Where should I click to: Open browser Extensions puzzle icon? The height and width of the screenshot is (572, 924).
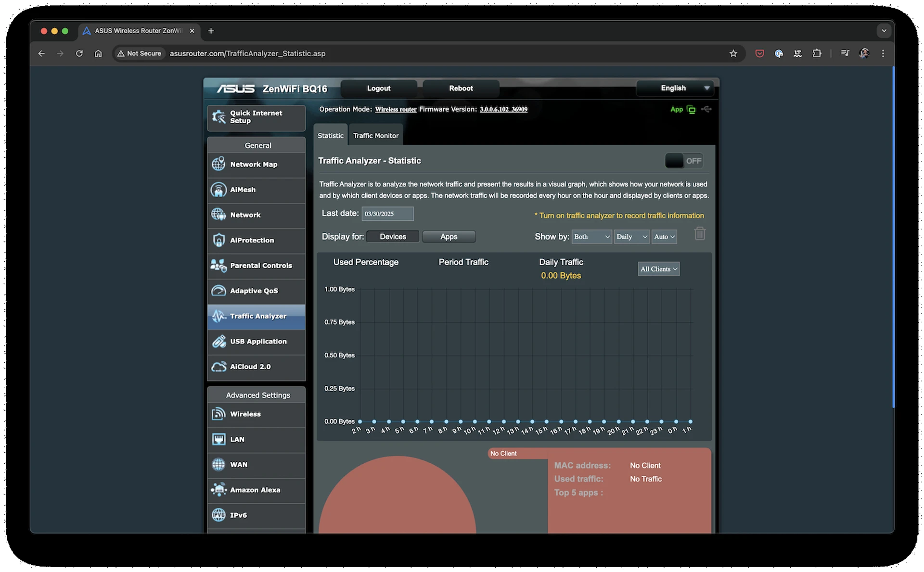click(817, 53)
